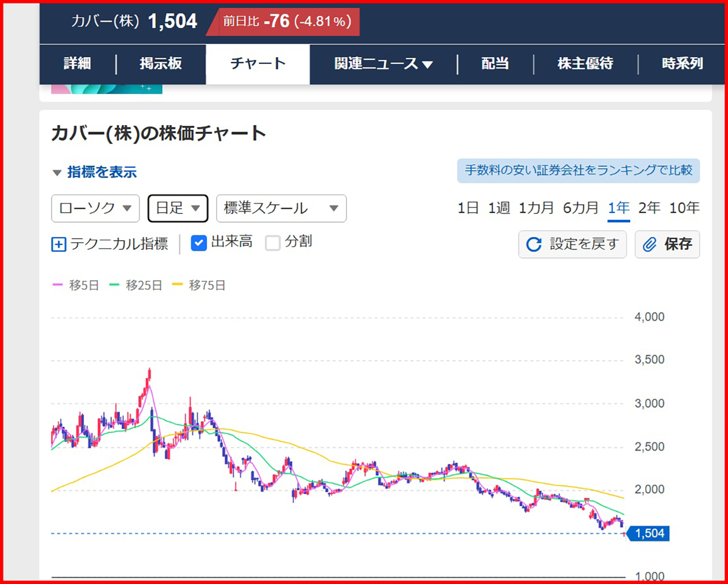Select the 6カ月 time range

[x=580, y=208]
